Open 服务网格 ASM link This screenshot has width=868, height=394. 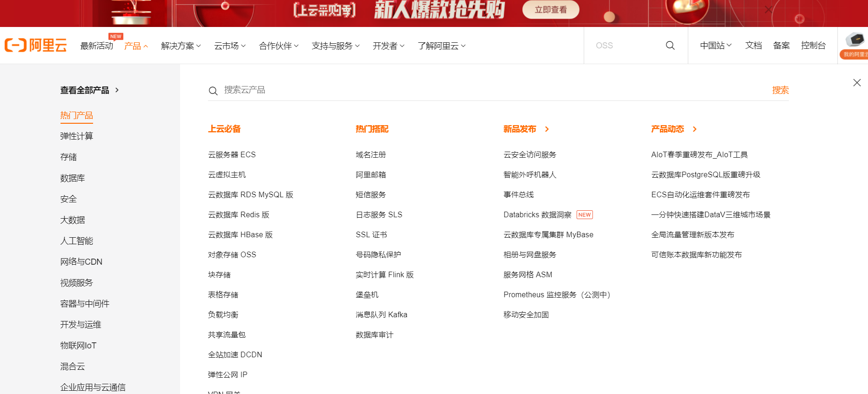(x=528, y=274)
